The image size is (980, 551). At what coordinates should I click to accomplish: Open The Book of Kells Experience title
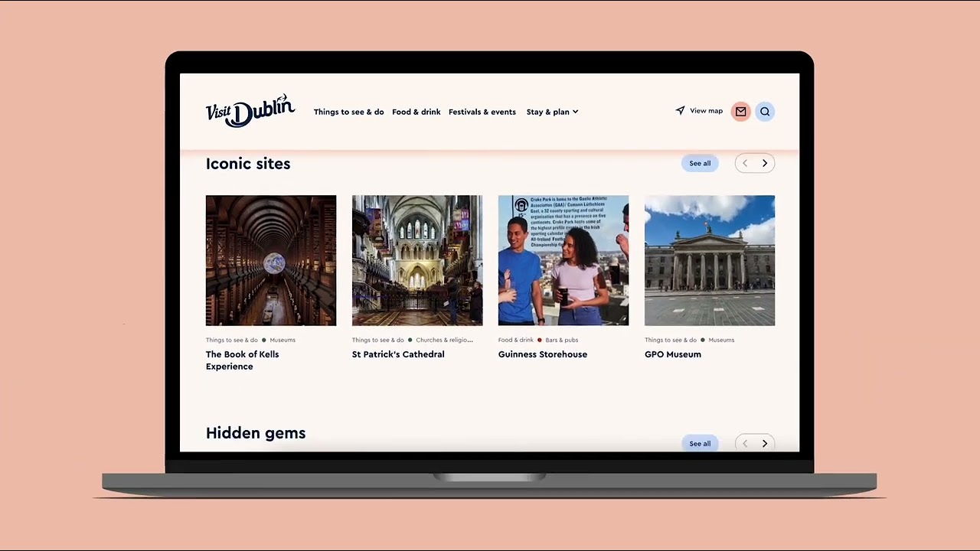pos(242,360)
